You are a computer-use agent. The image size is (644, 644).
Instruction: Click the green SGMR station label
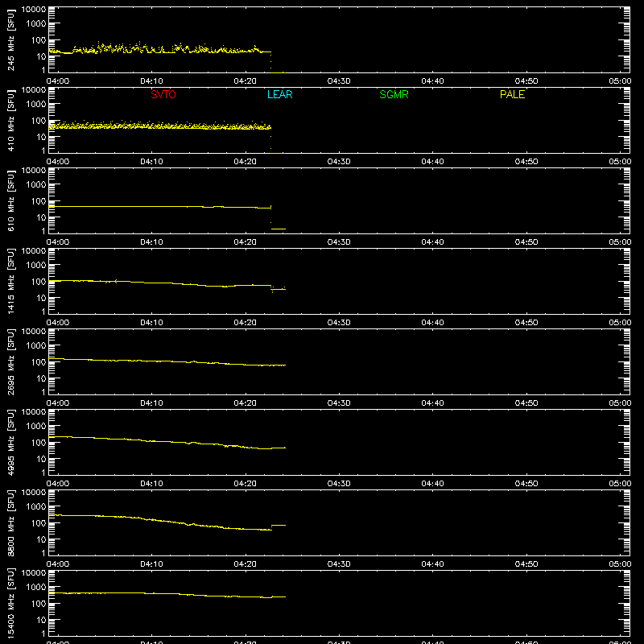394,94
